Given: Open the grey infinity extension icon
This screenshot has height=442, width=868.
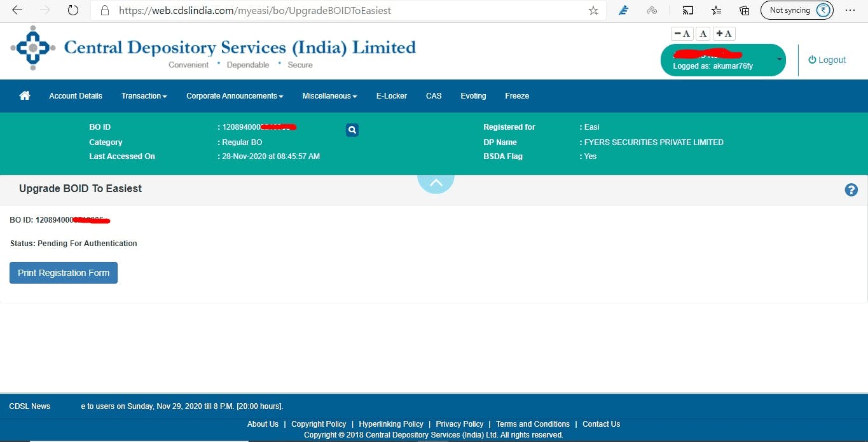Looking at the screenshot, I should tap(652, 10).
